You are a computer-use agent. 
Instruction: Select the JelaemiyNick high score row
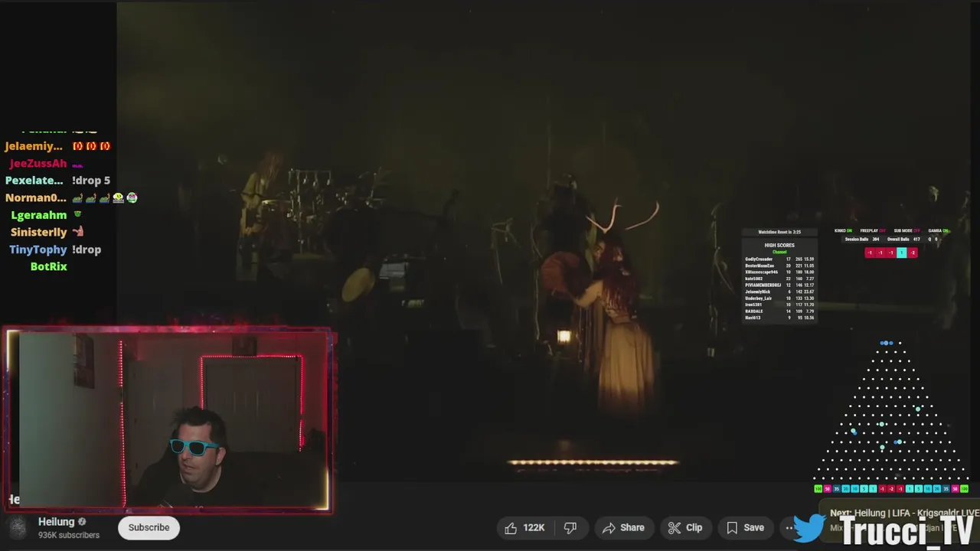tap(779, 292)
